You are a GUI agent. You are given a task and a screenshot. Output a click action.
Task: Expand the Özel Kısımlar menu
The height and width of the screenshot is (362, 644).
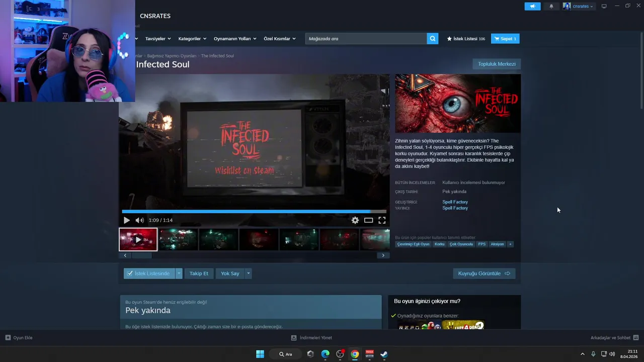[280, 39]
